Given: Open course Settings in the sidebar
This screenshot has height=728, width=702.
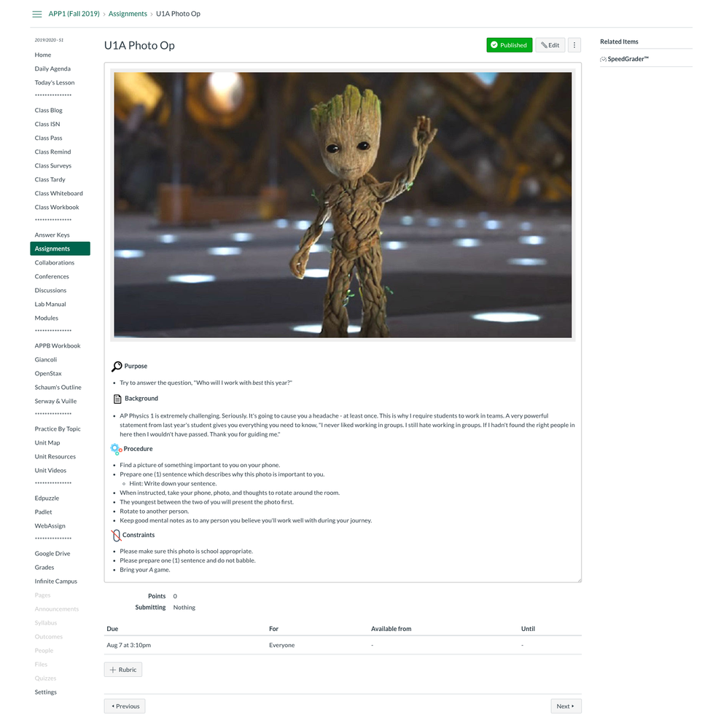Looking at the screenshot, I should 45,692.
